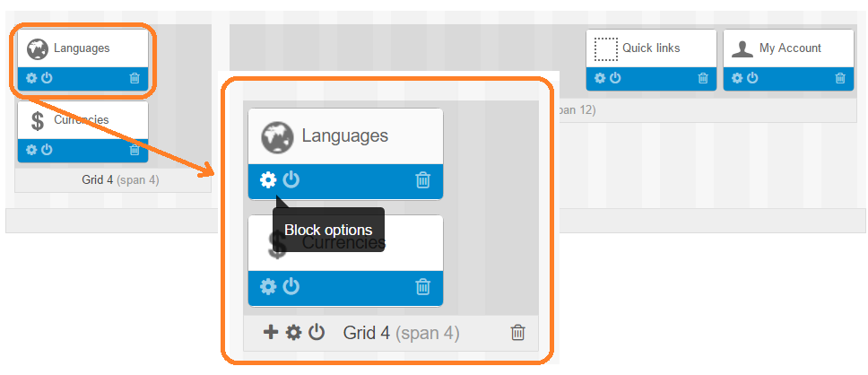Add new block with plus icon in Grid 4

pyautogui.click(x=270, y=332)
